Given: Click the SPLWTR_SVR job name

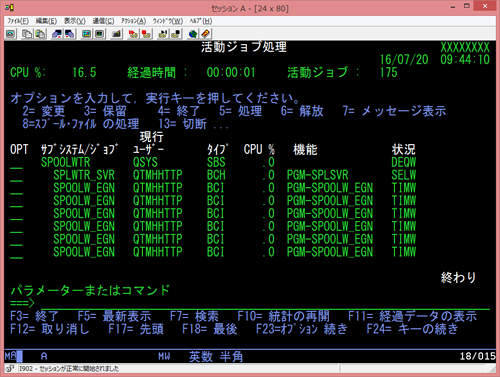Looking at the screenshot, I should pos(84,175).
